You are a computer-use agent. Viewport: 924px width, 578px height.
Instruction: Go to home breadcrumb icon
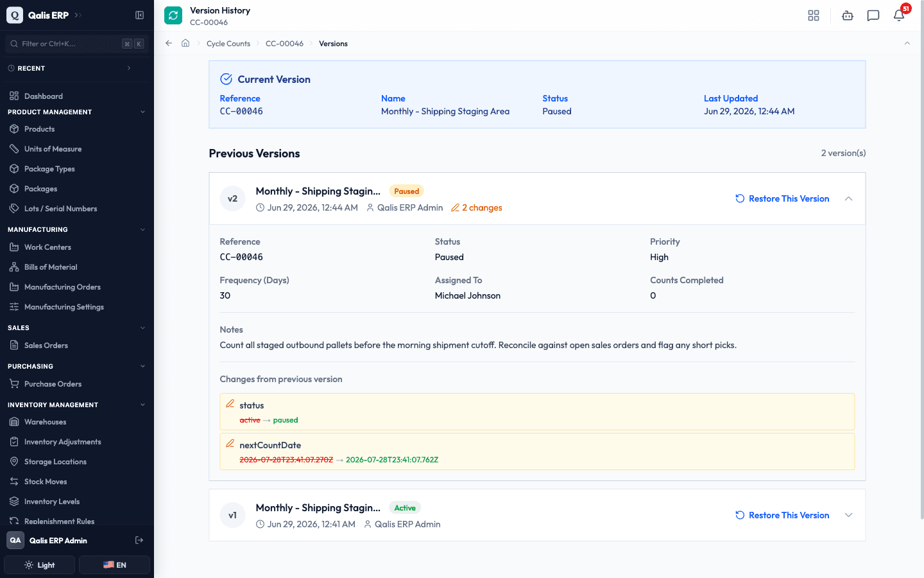[x=185, y=43]
